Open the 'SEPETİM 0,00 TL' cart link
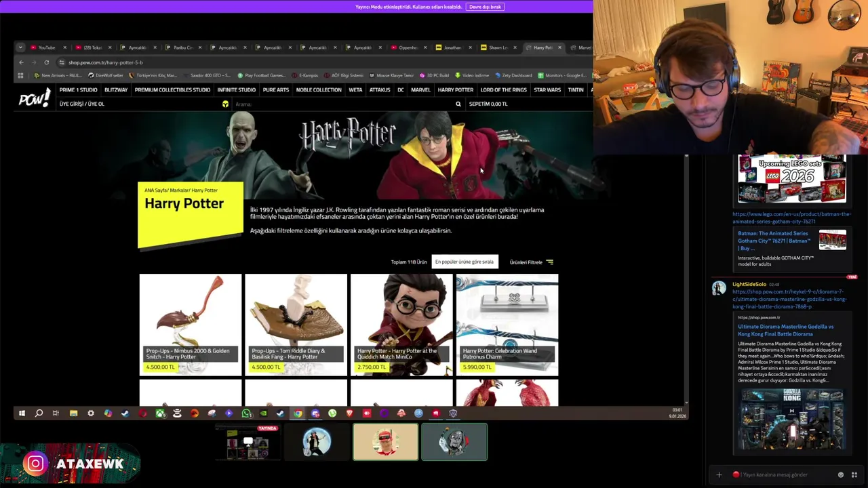The height and width of the screenshot is (488, 868). (x=488, y=104)
